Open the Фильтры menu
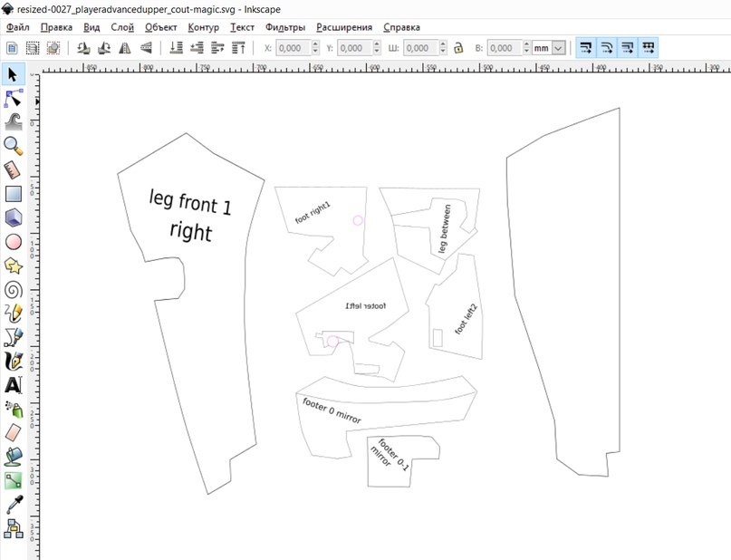 (x=284, y=27)
